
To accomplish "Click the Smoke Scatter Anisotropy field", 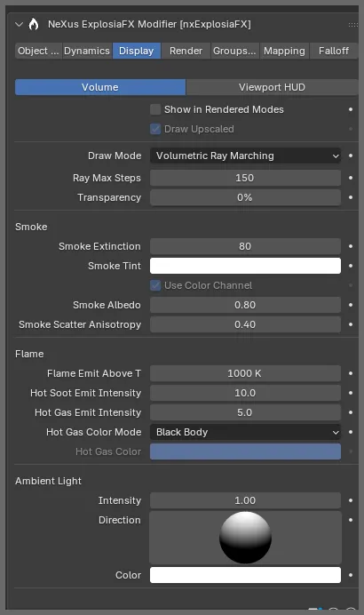I will (x=245, y=324).
